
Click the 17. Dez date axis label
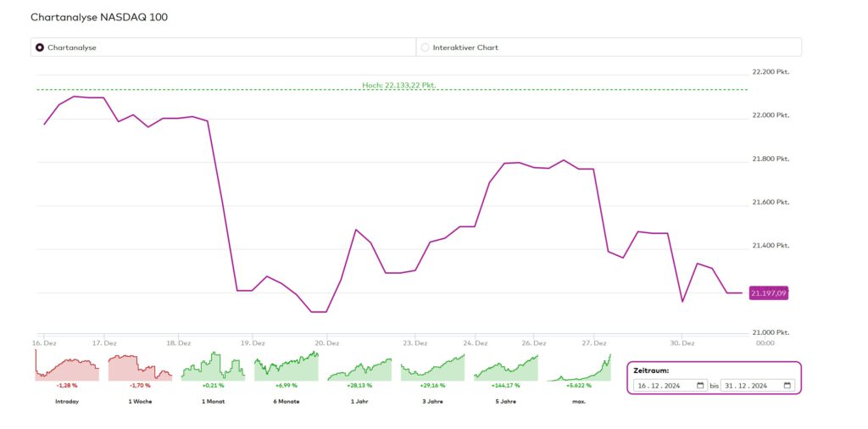104,343
